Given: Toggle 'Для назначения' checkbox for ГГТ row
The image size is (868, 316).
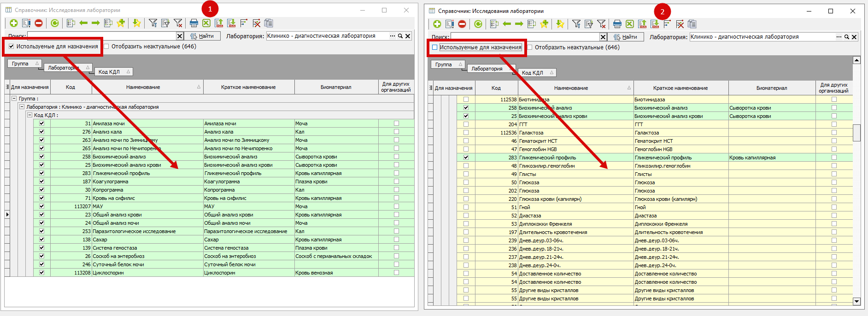Looking at the screenshot, I should click(466, 124).
